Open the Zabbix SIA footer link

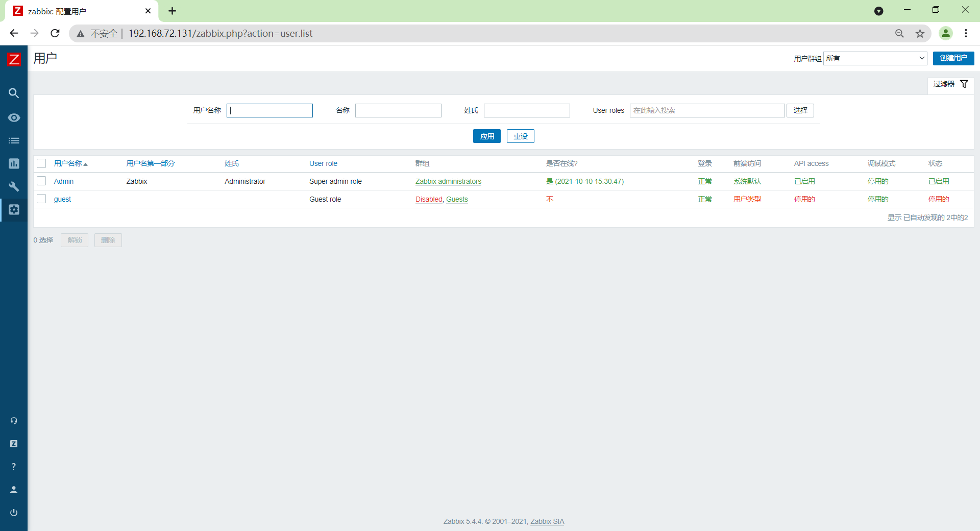coord(547,521)
